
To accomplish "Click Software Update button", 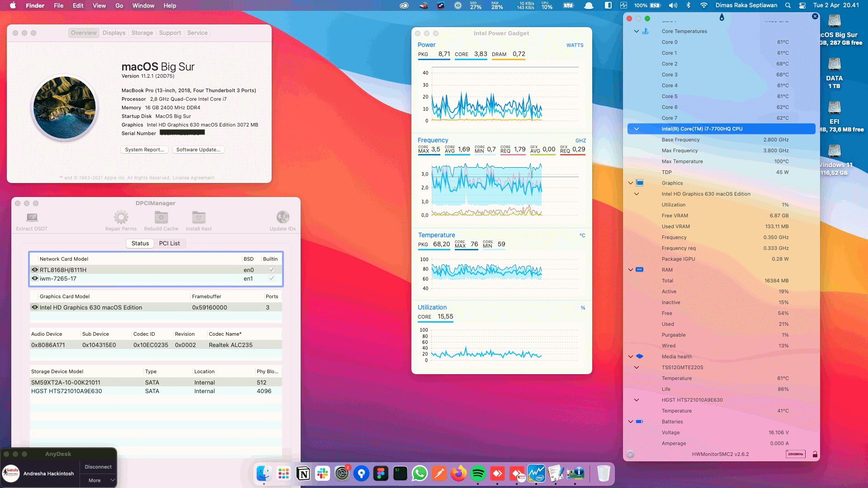I will [x=198, y=150].
